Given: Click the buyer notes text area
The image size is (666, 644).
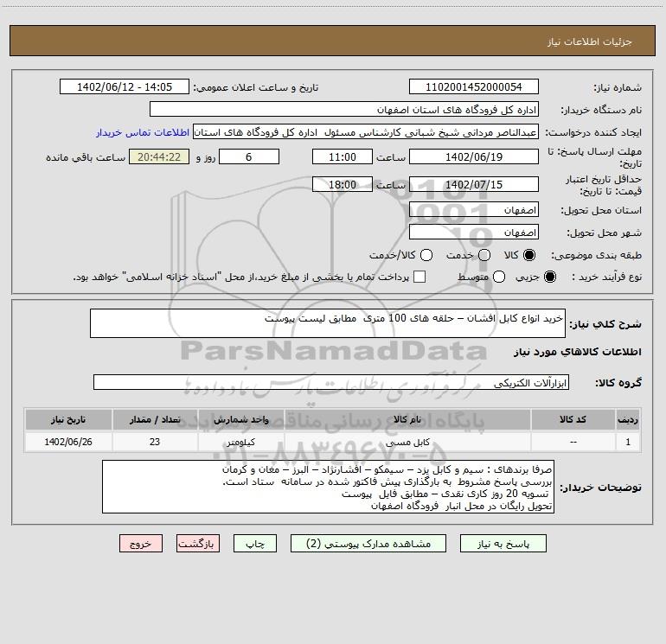Looking at the screenshot, I should [328, 487].
